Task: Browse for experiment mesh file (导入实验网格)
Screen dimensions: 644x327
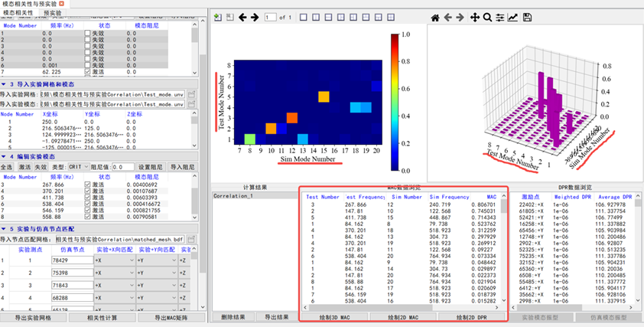Action: tap(192, 94)
